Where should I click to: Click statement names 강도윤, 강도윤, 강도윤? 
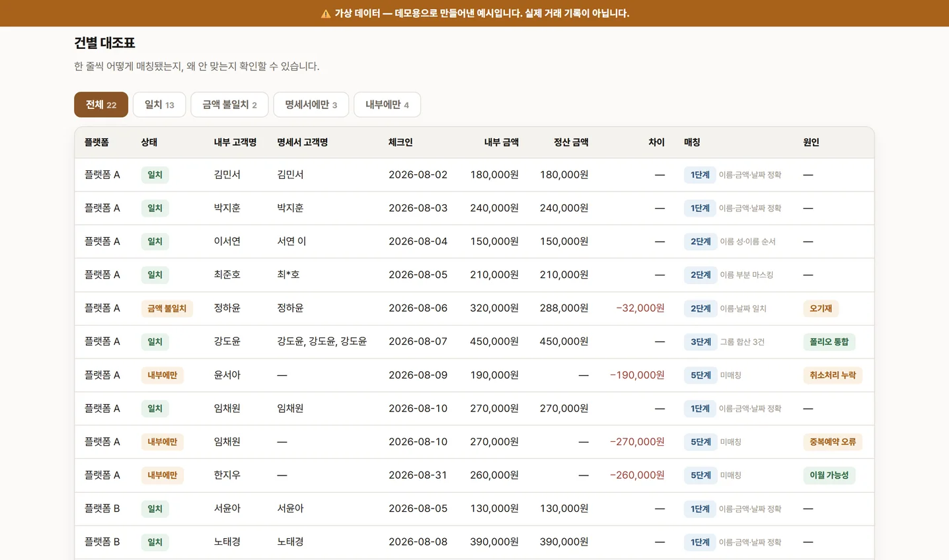coord(322,342)
